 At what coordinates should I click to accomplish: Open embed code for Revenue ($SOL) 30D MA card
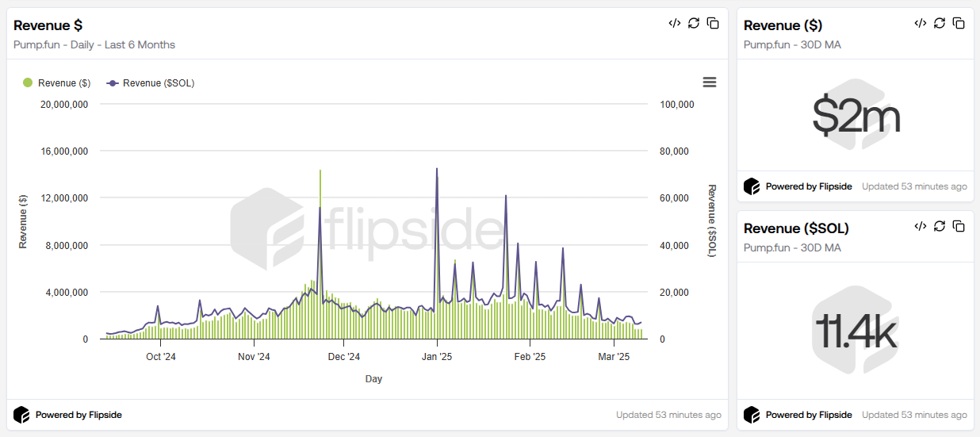(920, 226)
